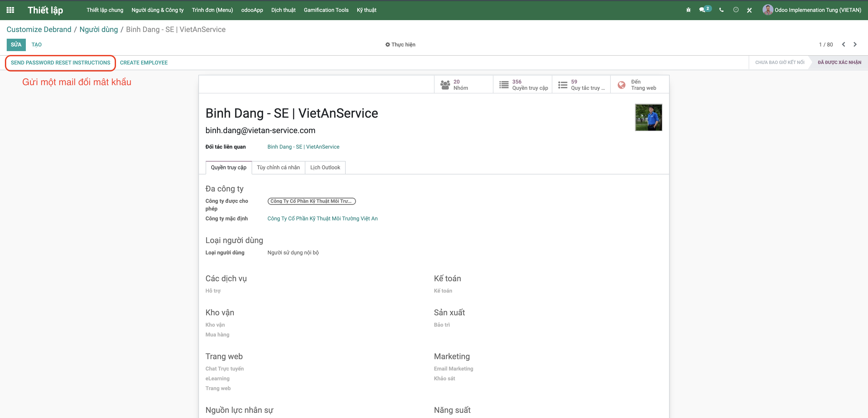868x418 pixels.
Task: Click the user's profile photo thumbnail
Action: (x=648, y=117)
